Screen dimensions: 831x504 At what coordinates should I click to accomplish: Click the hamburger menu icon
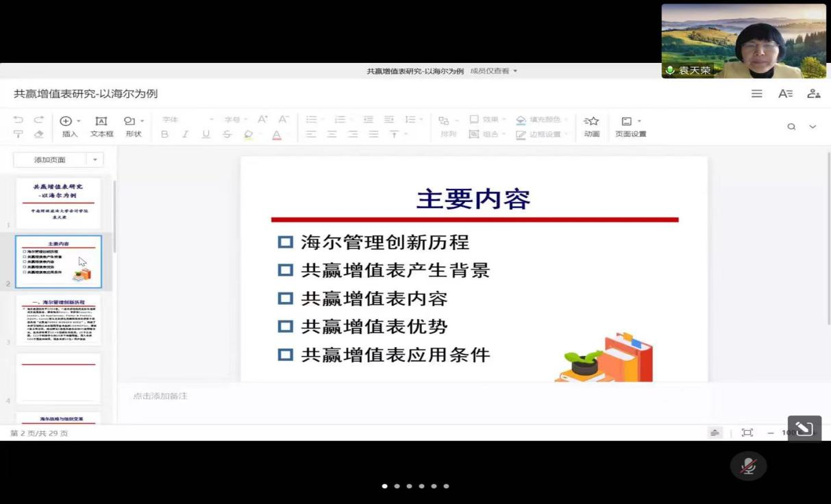756,94
